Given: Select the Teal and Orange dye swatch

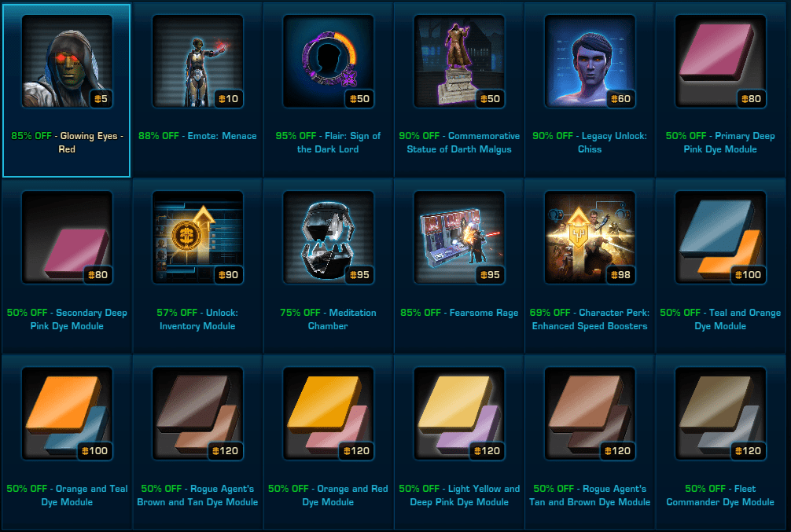Looking at the screenshot, I should [720, 237].
